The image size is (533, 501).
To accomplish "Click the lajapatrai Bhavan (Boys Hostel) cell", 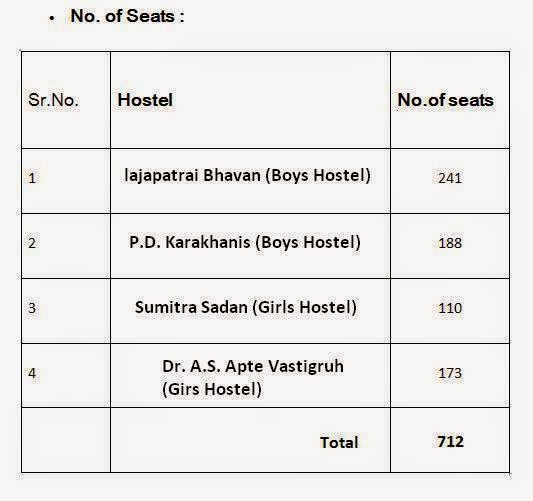I will (250, 181).
